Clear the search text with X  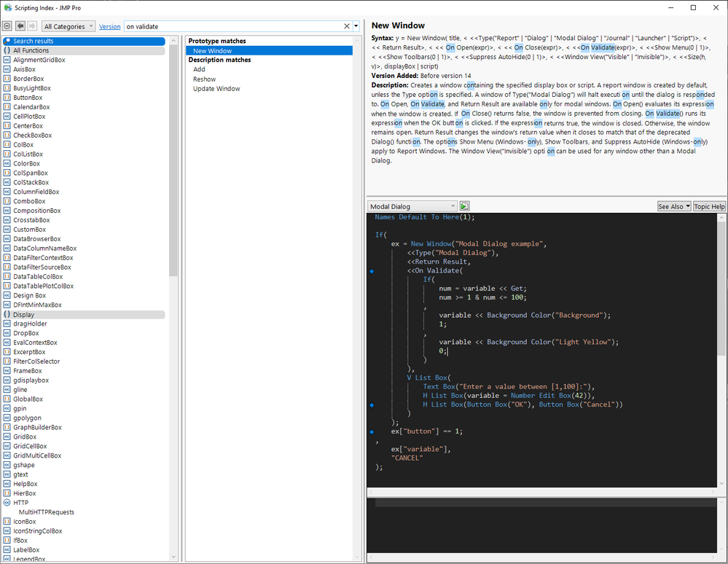tap(347, 26)
